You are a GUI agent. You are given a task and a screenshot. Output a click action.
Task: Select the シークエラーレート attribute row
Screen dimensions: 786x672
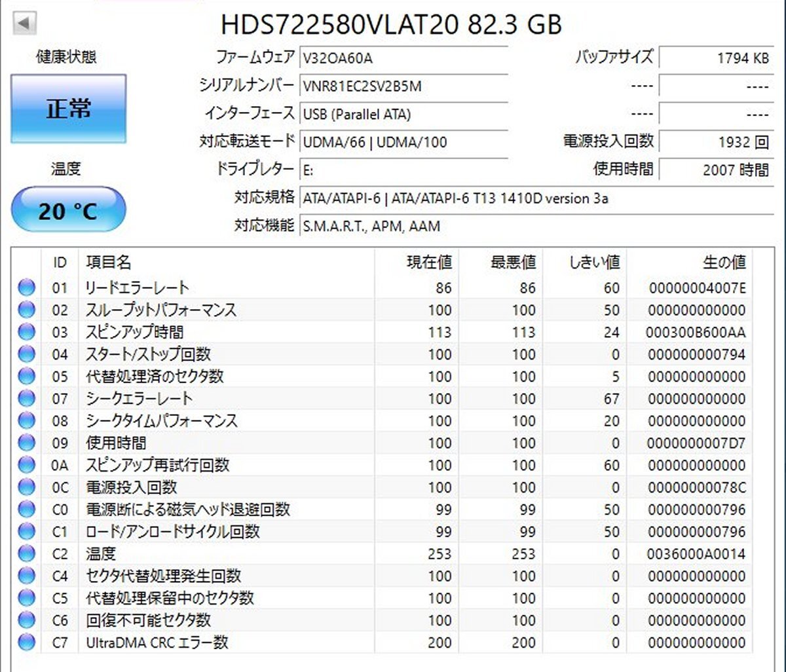[x=383, y=398]
